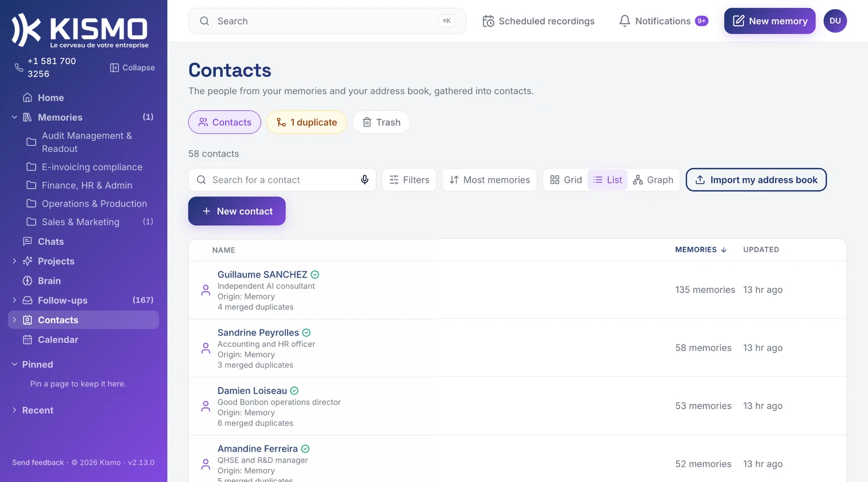The height and width of the screenshot is (482, 868).
Task: Sort by Updated column header
Action: tap(761, 250)
